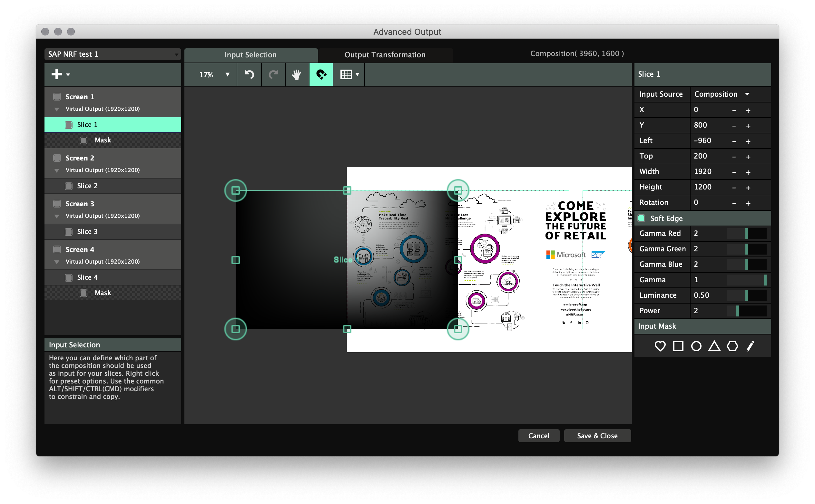Image resolution: width=815 pixels, height=504 pixels.
Task: Toggle the highlighted edit points tool
Action: [x=321, y=74]
